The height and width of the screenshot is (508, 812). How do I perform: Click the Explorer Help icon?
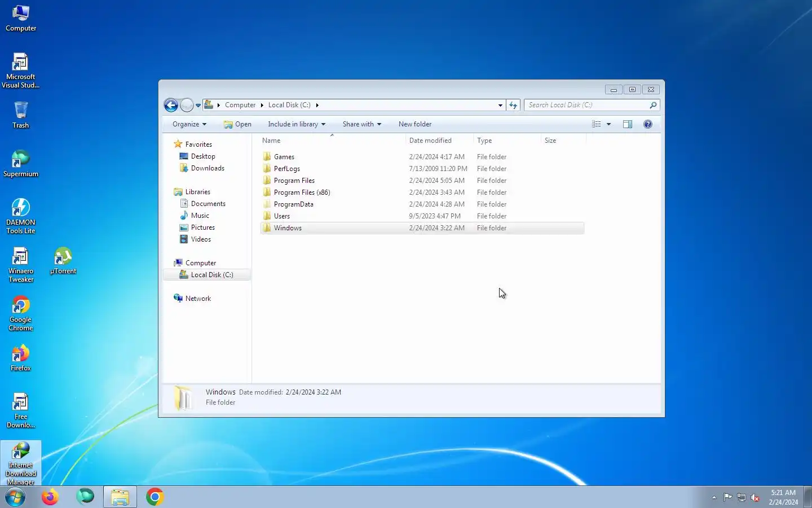[648, 124]
